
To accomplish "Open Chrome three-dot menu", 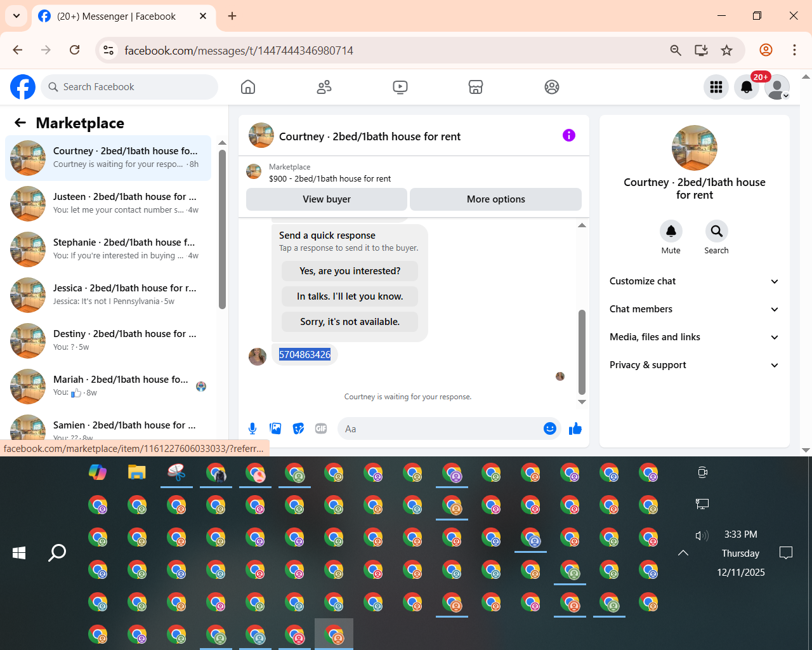I will coord(794,50).
